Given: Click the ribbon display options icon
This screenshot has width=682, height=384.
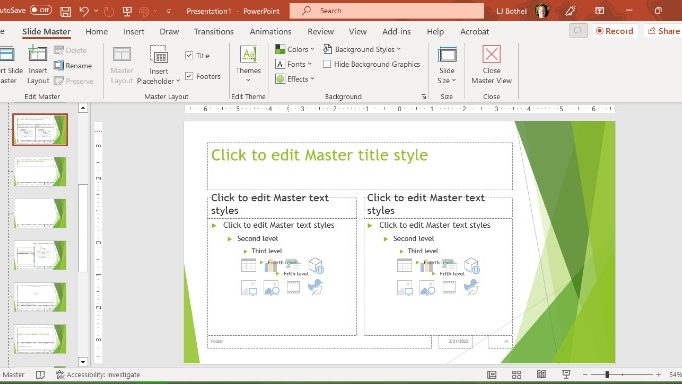Looking at the screenshot, I should click(x=599, y=11).
